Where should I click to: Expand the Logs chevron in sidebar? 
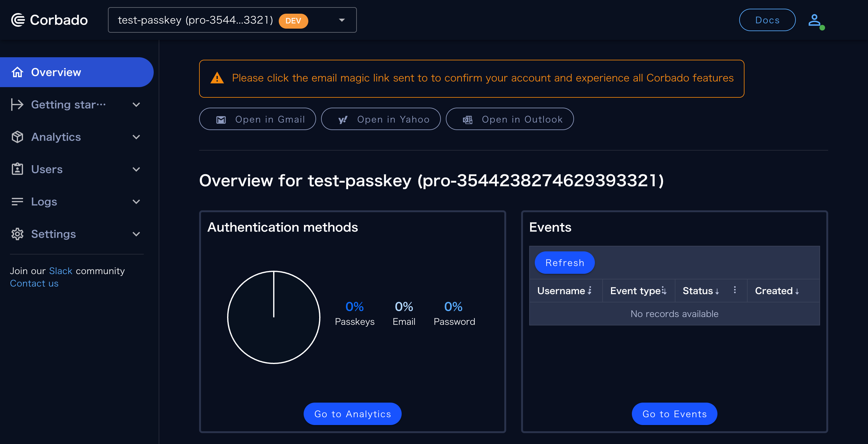click(136, 201)
